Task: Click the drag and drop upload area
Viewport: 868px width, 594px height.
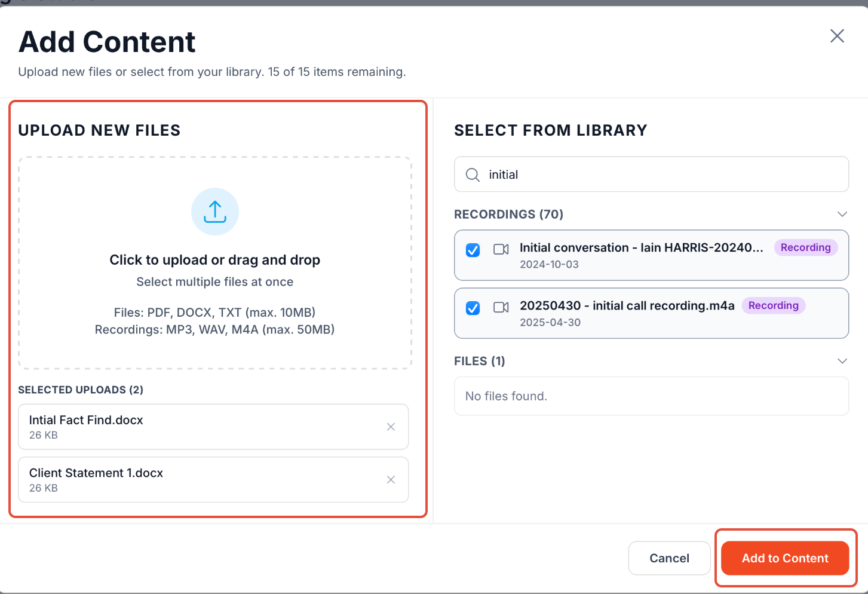Action: pos(215,263)
